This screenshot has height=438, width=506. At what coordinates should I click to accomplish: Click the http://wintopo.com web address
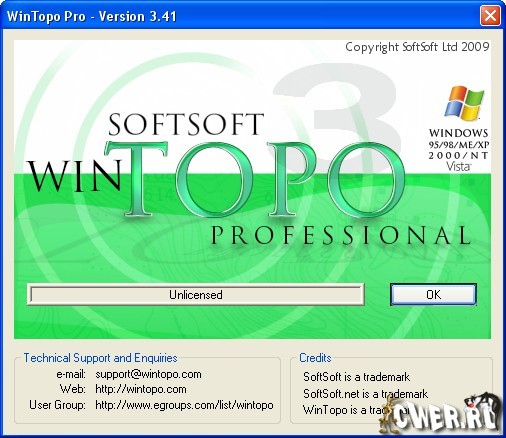[141, 389]
